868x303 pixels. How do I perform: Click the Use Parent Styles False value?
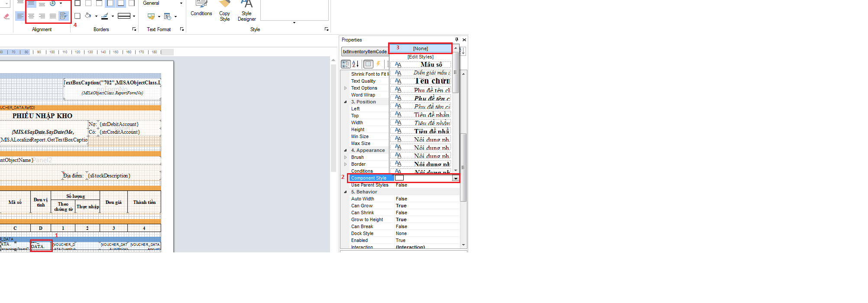(402, 185)
